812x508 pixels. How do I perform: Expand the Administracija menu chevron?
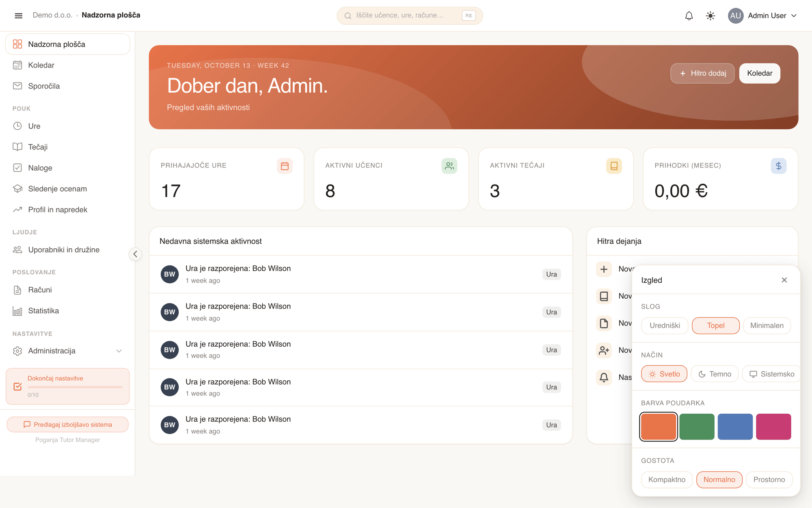point(119,351)
